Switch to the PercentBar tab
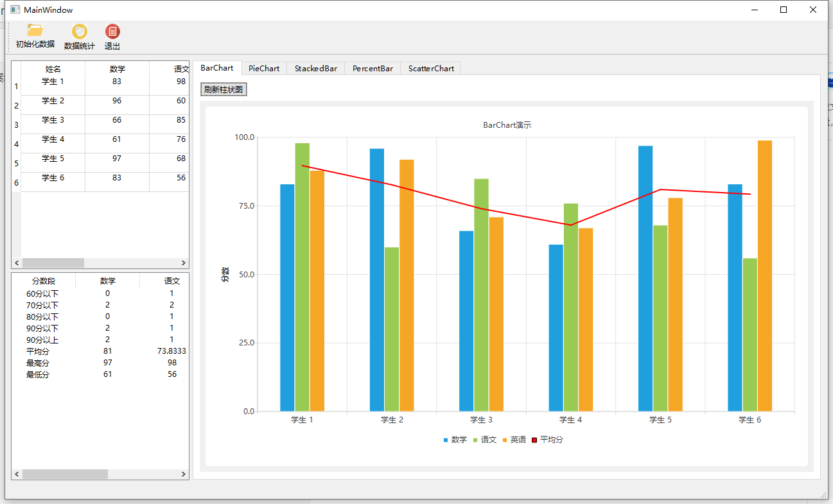The height and width of the screenshot is (504, 833). [x=373, y=68]
